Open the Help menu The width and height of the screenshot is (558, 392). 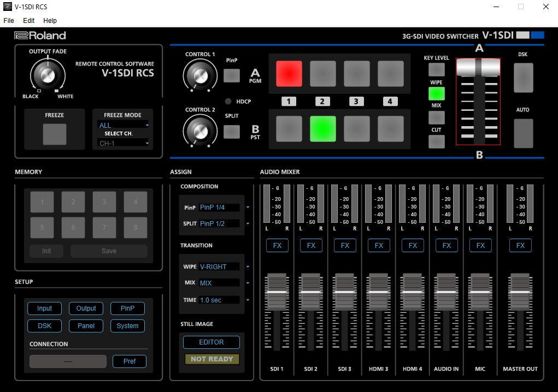click(50, 21)
